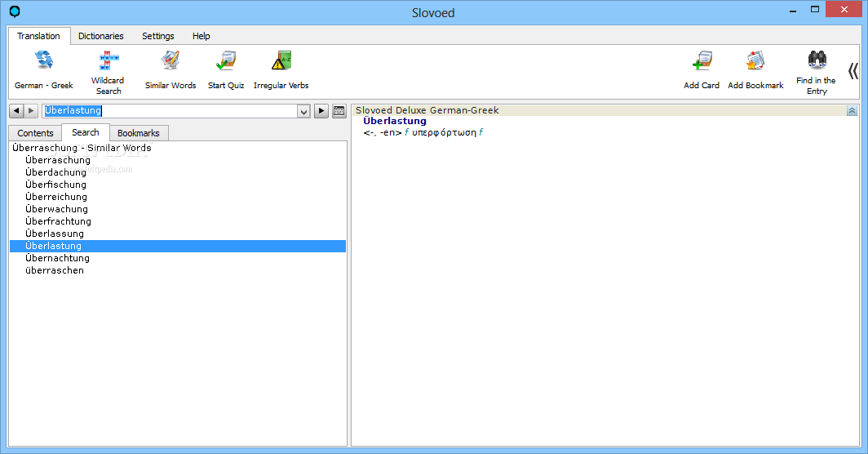868x454 pixels.
Task: Select 'Überreichung' in the results list
Action: point(56,197)
